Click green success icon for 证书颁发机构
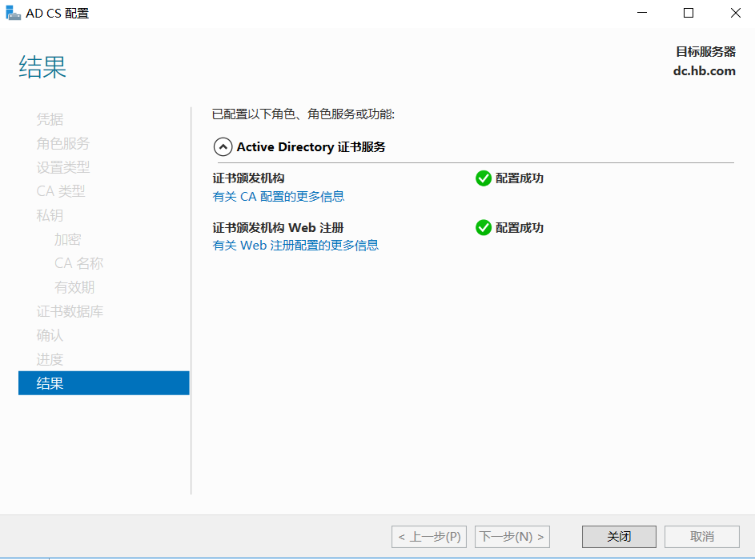The height and width of the screenshot is (560, 755). click(484, 178)
